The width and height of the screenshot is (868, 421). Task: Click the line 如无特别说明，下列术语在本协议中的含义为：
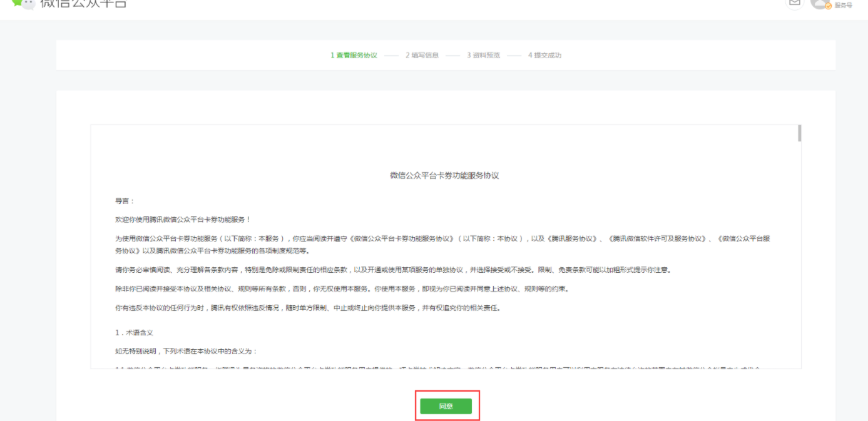(186, 352)
